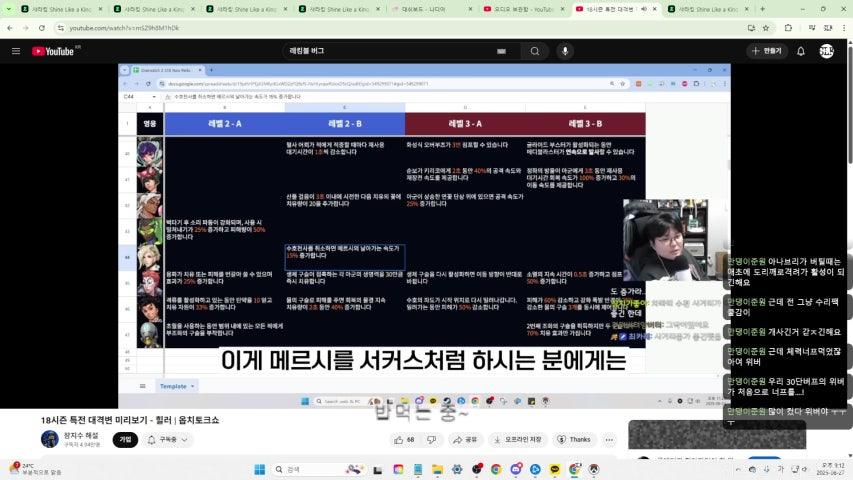853x480 pixels.
Task: Like the video with thumbs-up icon
Action: click(x=404, y=439)
